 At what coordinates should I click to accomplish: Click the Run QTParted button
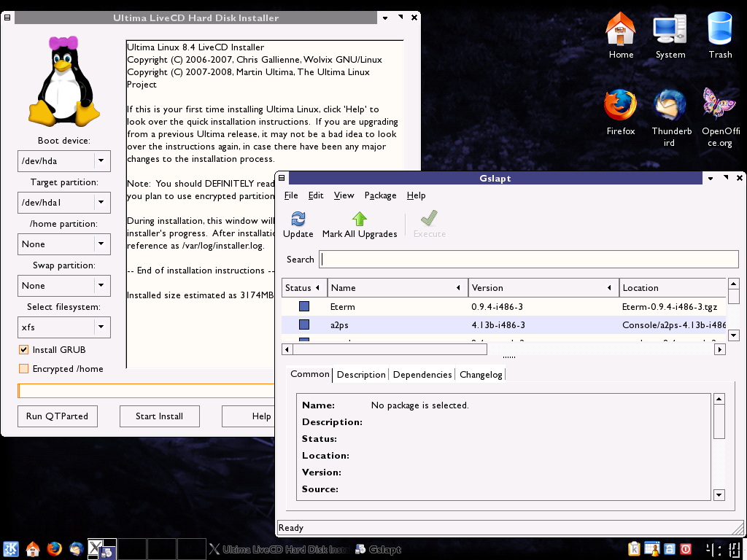(x=57, y=416)
